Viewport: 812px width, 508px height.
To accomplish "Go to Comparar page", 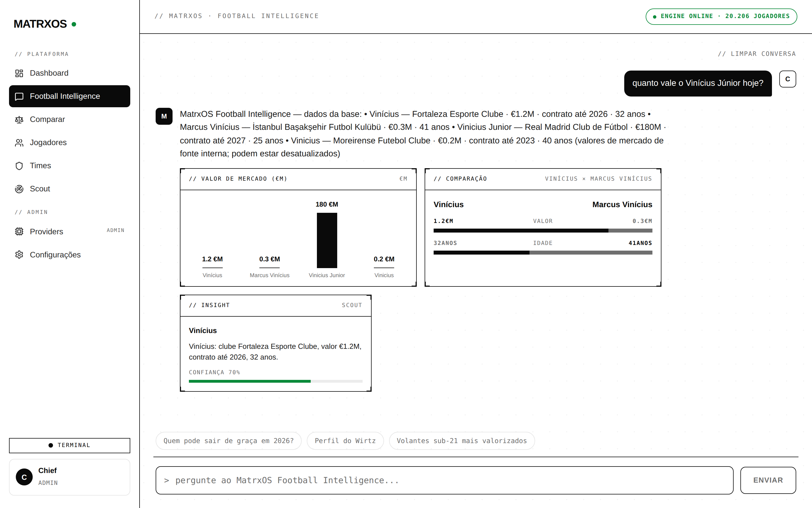I will [x=69, y=120].
